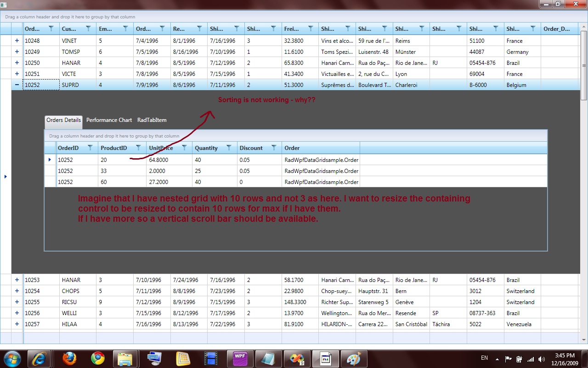
Task: Select the freight cell 148.3300
Action: click(300, 302)
